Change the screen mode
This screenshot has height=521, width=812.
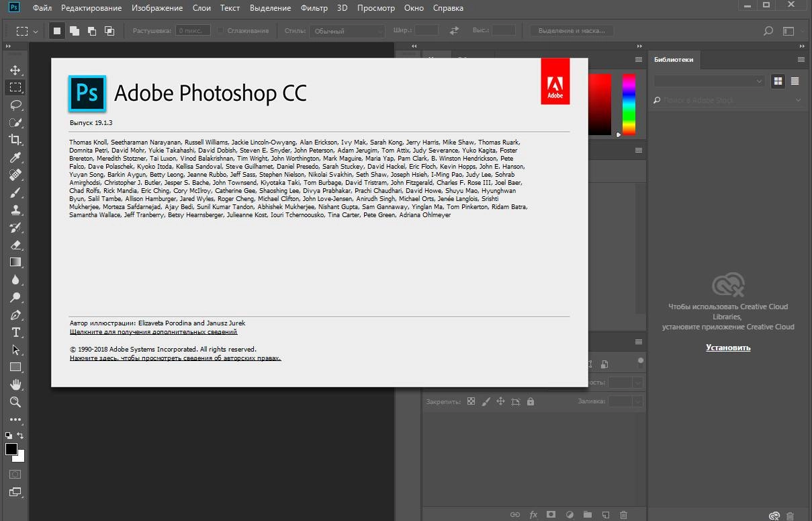point(15,492)
